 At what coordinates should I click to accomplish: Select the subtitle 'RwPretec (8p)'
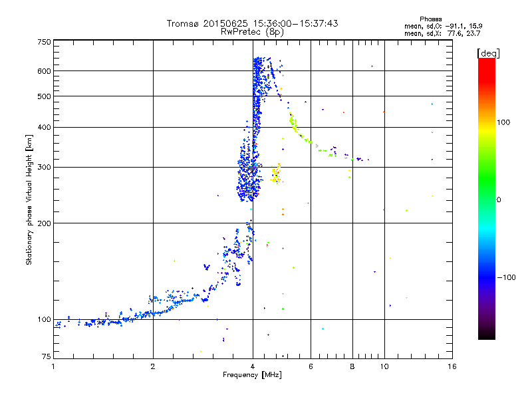(x=252, y=32)
